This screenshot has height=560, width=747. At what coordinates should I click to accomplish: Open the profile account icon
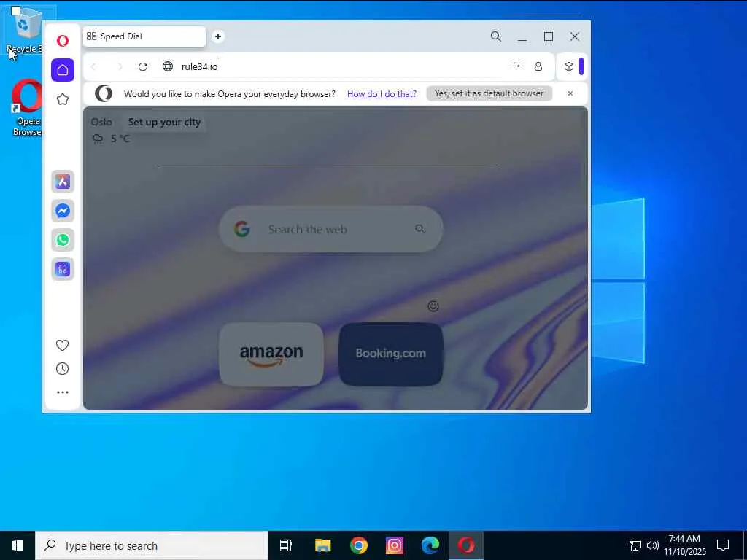538,66
